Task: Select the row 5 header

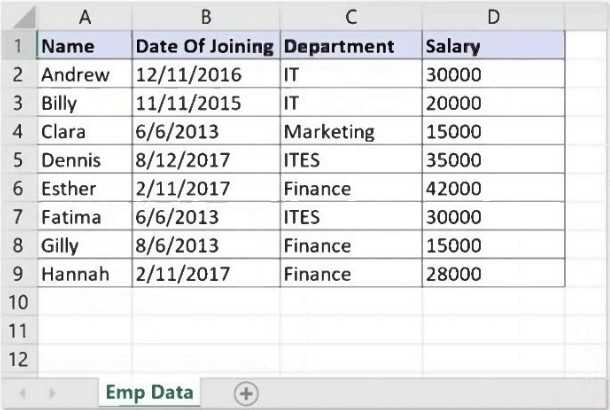Action: pyautogui.click(x=18, y=160)
